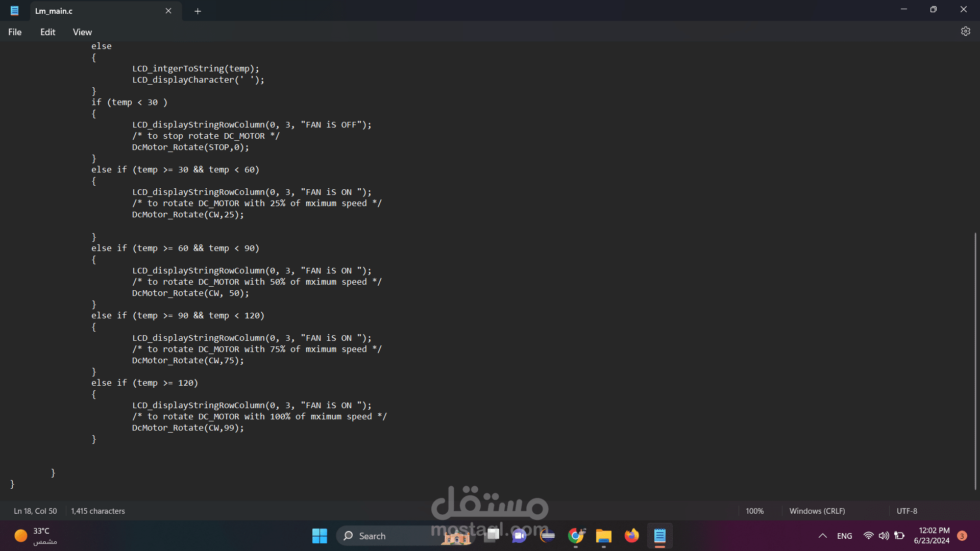Open the View menu

[x=82, y=32]
